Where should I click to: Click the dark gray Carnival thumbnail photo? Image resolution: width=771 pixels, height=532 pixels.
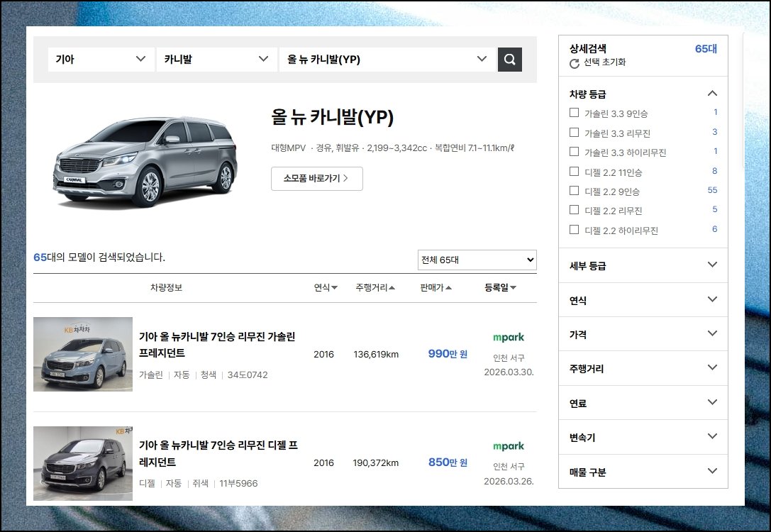(x=83, y=463)
